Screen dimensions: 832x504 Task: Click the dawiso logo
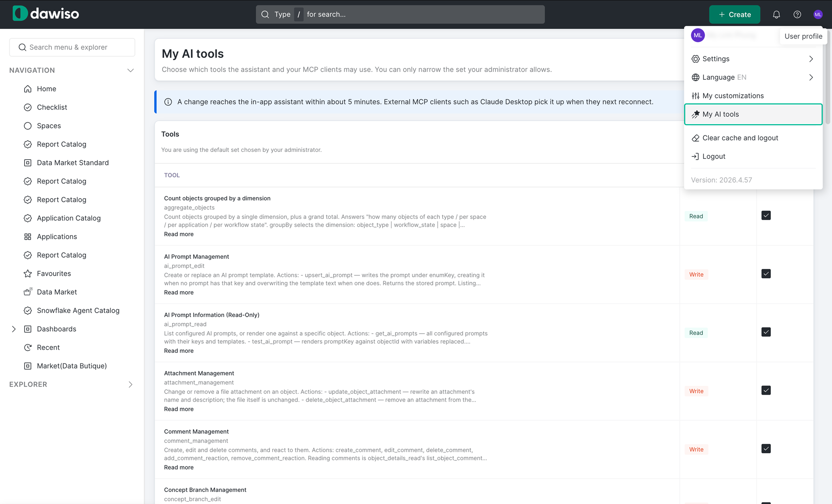click(x=46, y=14)
